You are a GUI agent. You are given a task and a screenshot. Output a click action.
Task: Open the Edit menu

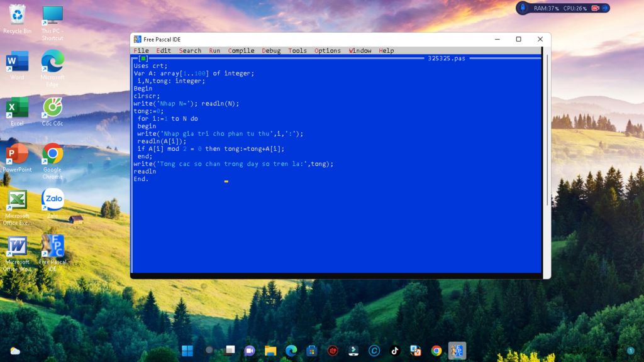pyautogui.click(x=163, y=50)
